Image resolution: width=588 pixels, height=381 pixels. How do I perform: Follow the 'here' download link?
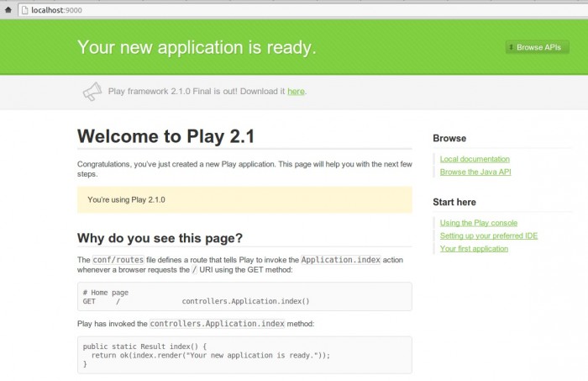click(x=296, y=91)
